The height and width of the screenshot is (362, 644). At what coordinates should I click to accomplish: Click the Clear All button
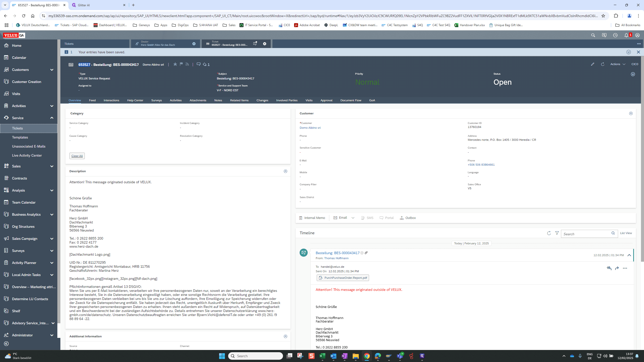click(77, 156)
